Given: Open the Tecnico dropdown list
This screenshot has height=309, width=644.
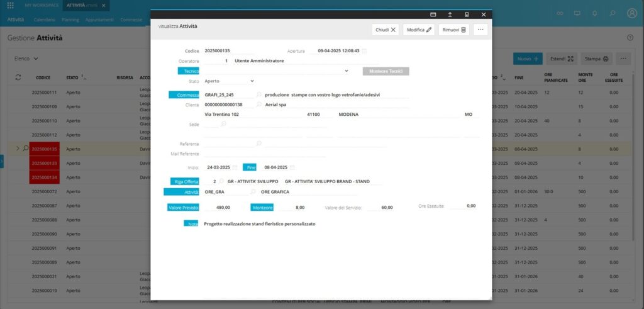Looking at the screenshot, I should pos(346,71).
